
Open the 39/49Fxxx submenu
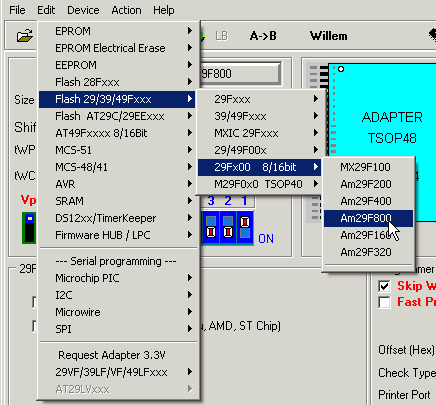(259, 116)
